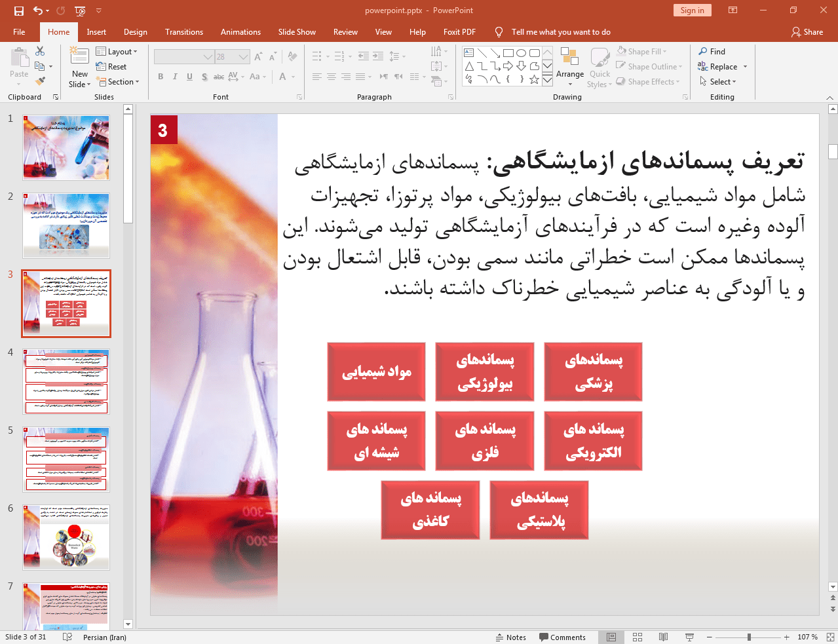Screen dimensions: 838x644
Task: Toggle Bold formatting
Action: tap(161, 77)
